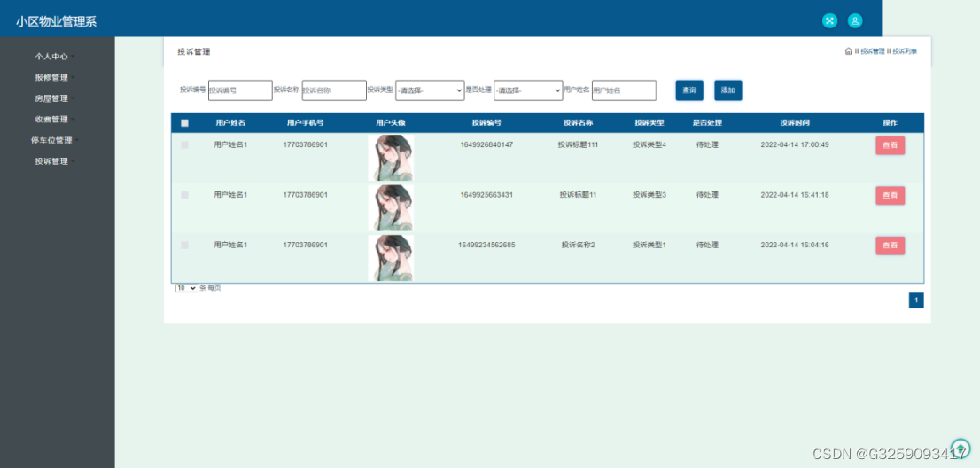The image size is (980, 468).
Task: Click 投诉列表 link in breadcrumb
Action: (x=905, y=51)
